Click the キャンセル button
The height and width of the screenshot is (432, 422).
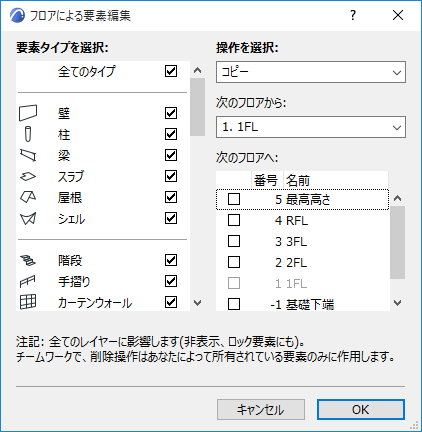coord(261,409)
